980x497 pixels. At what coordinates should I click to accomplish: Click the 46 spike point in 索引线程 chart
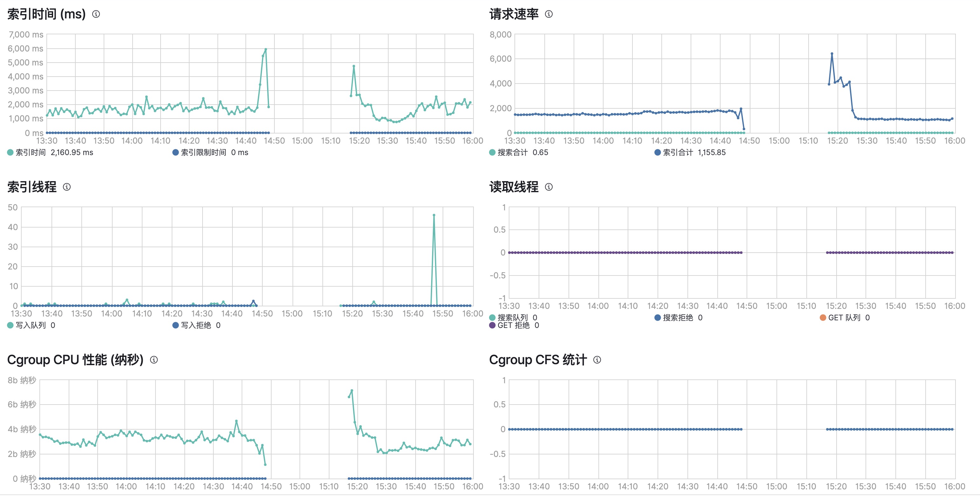pos(434,215)
